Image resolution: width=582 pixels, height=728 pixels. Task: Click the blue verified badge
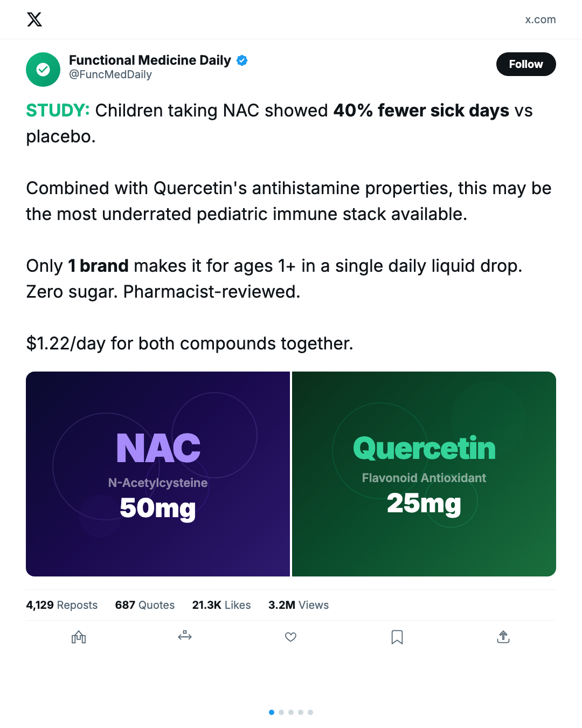coord(242,60)
